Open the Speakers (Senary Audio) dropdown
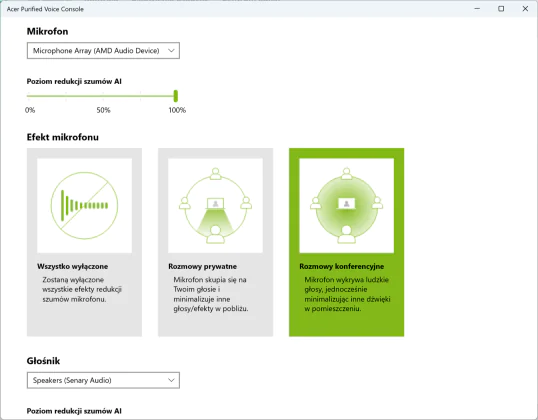Viewport: 538px width, 420px height. pos(103,380)
